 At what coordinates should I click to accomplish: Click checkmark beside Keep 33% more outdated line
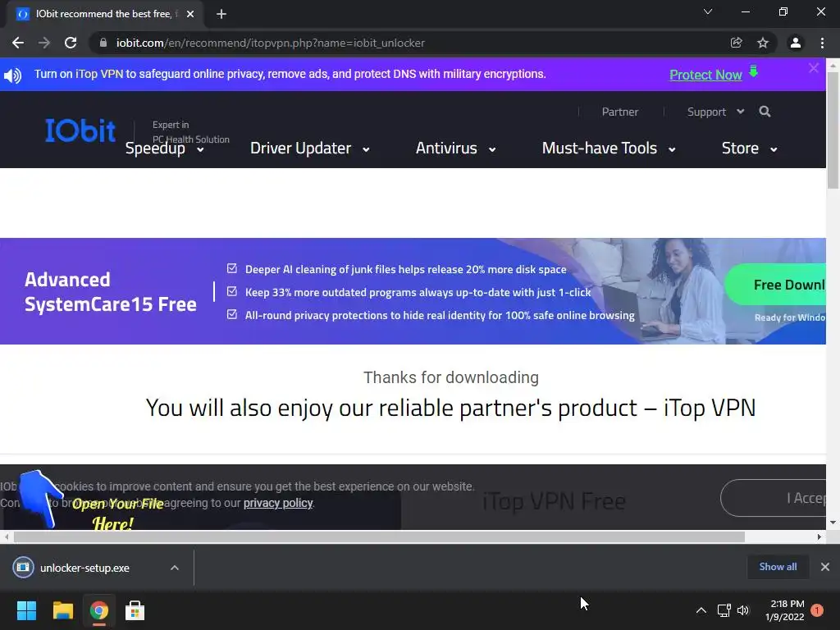tap(232, 291)
